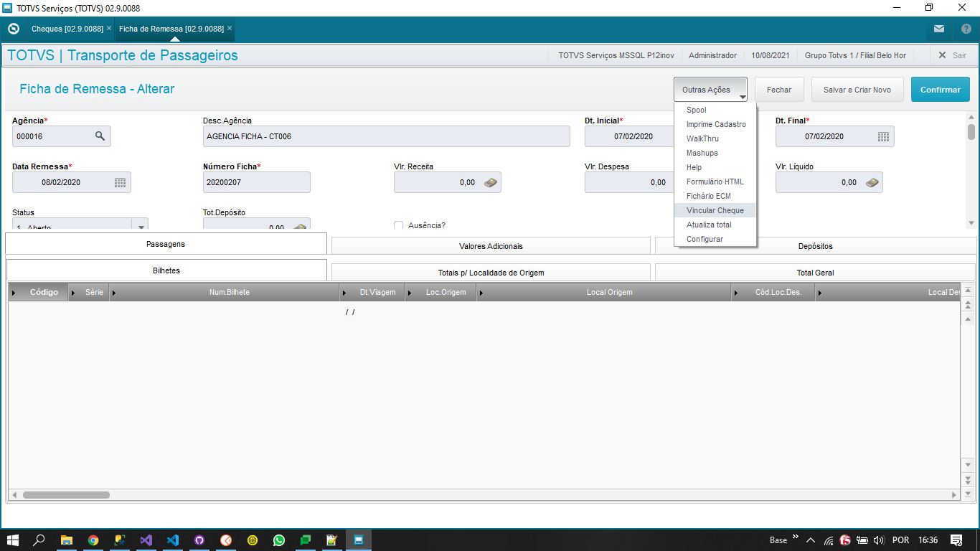The width and height of the screenshot is (980, 551).
Task: Click Salvar e Criar Novo button
Action: [x=857, y=90]
